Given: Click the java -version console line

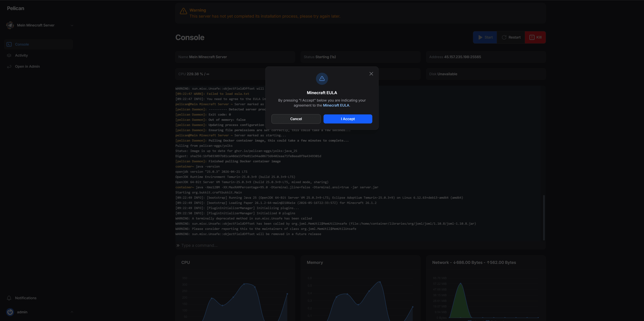Looking at the screenshot, I should click(198, 166).
